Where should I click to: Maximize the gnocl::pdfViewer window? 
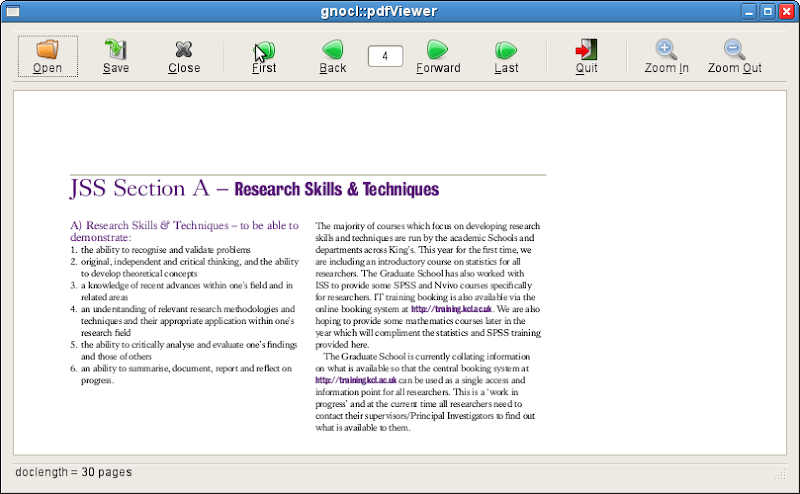(x=767, y=12)
